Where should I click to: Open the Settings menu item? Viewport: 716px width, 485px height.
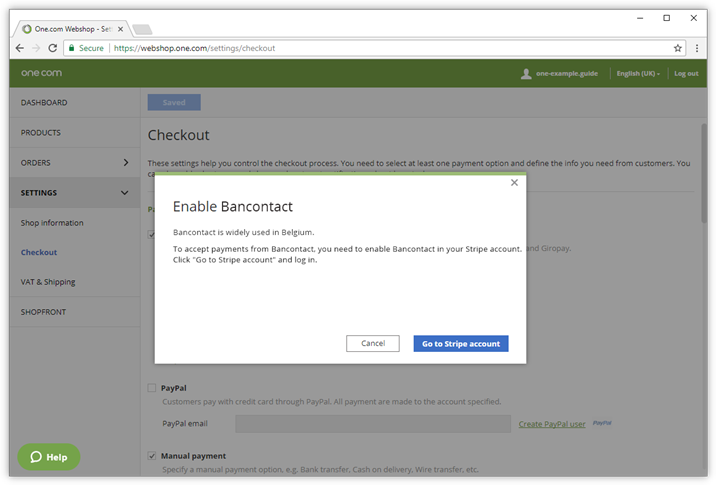coord(75,193)
